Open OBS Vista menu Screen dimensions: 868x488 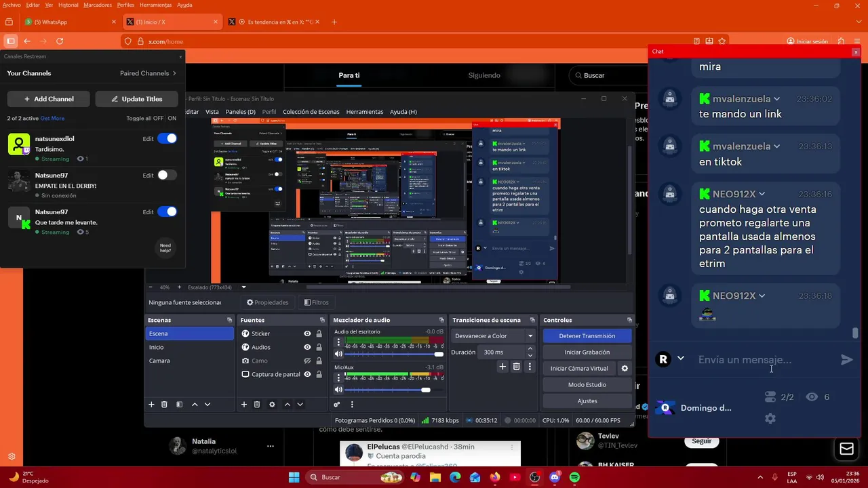pyautogui.click(x=212, y=112)
